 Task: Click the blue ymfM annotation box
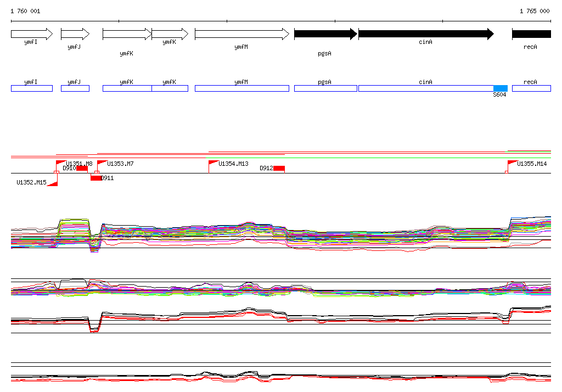[x=242, y=88]
